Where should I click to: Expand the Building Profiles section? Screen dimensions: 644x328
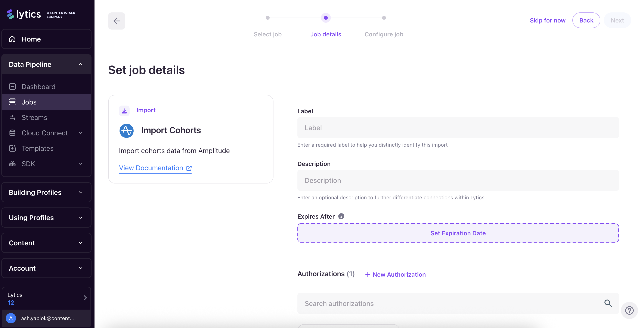pos(46,192)
